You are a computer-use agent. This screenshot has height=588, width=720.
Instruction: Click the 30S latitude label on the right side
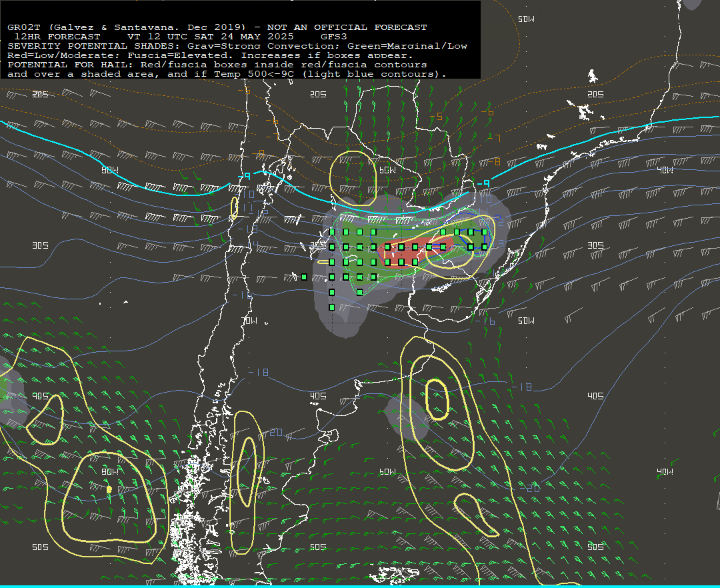595,245
